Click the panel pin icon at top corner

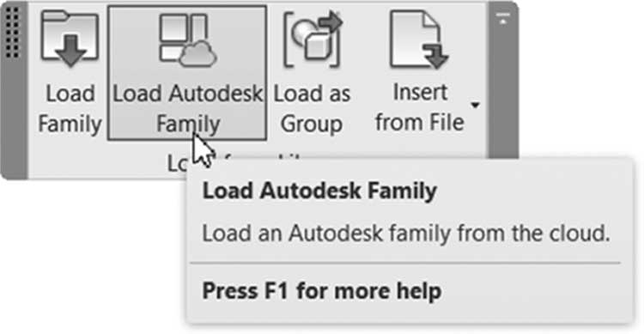click(503, 18)
